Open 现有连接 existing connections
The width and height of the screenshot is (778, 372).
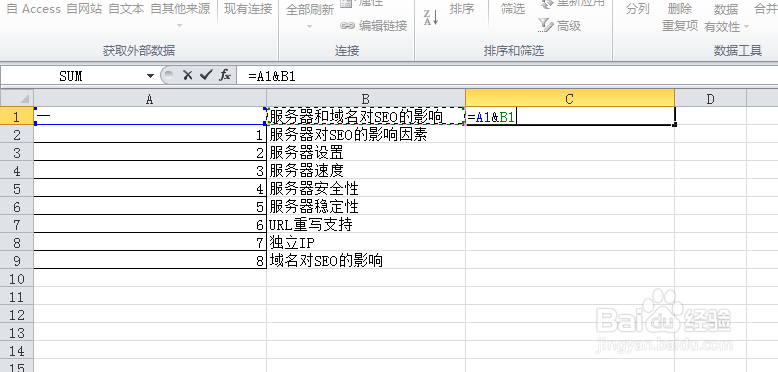[x=248, y=9]
